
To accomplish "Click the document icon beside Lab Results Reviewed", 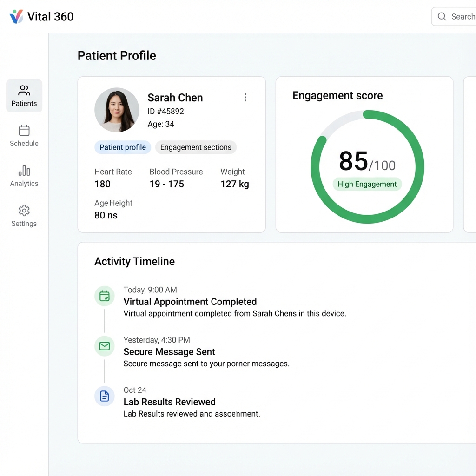I will (x=104, y=396).
